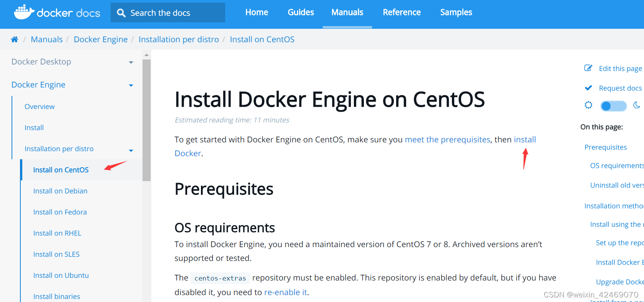This screenshot has height=302, width=644.
Task: Select Install on Ubuntu sidebar item
Action: [x=61, y=276]
